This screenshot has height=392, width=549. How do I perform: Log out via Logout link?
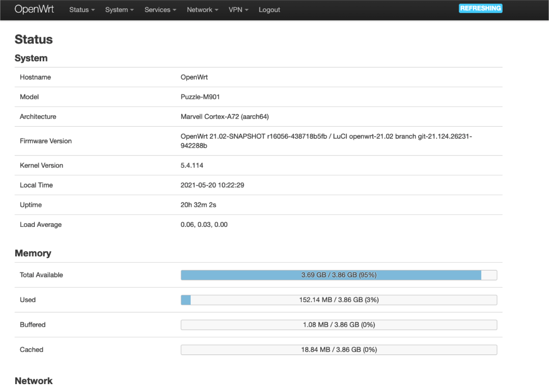(269, 10)
